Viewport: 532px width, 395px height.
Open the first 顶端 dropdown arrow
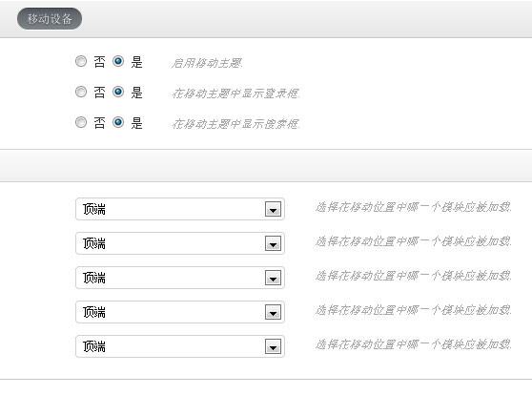(x=273, y=209)
